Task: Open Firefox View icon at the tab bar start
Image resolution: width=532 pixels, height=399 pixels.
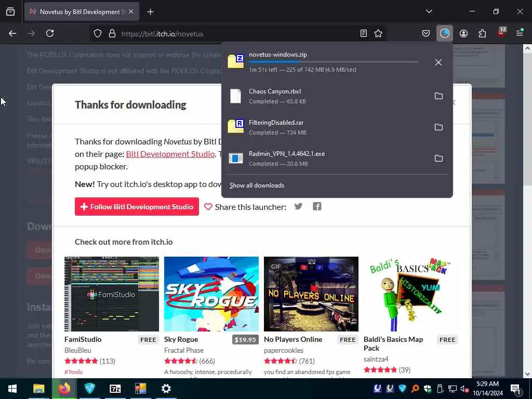Action: [x=10, y=12]
